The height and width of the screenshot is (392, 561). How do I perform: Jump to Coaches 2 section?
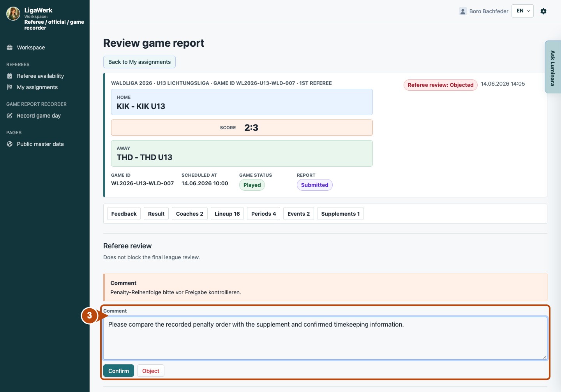pos(190,214)
